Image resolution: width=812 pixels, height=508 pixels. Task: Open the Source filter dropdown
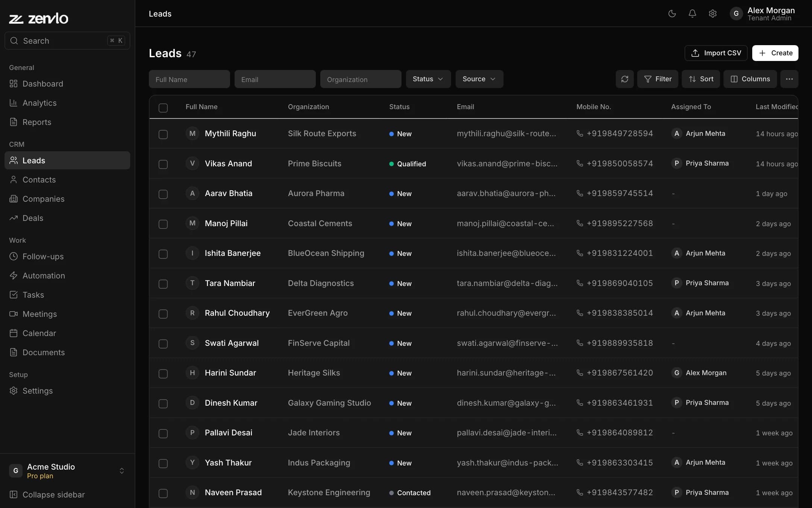(x=479, y=79)
